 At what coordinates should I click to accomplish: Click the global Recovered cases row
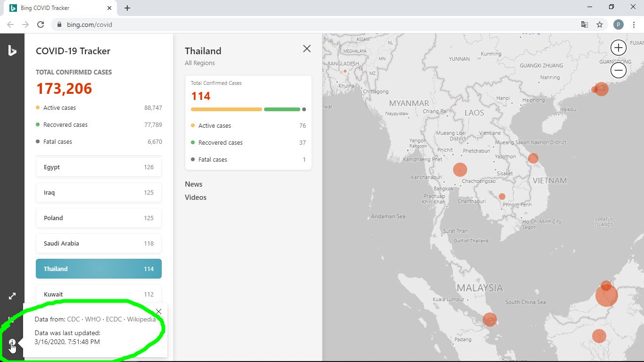(x=99, y=125)
